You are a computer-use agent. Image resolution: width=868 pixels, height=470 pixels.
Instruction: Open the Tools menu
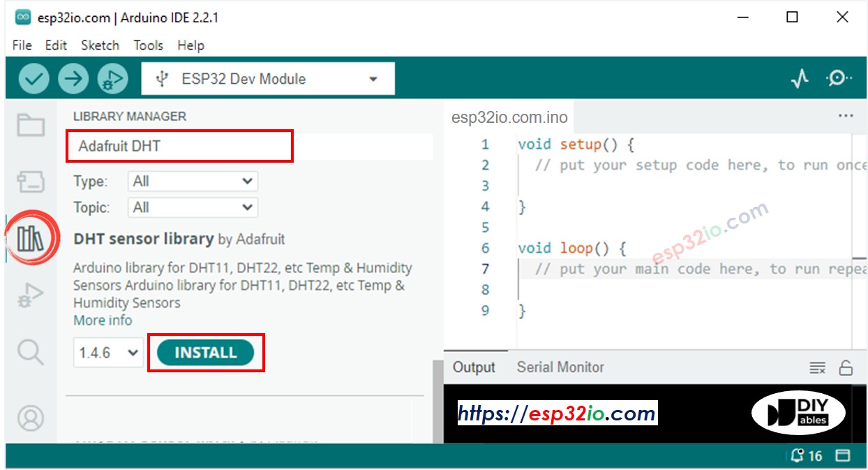click(148, 45)
